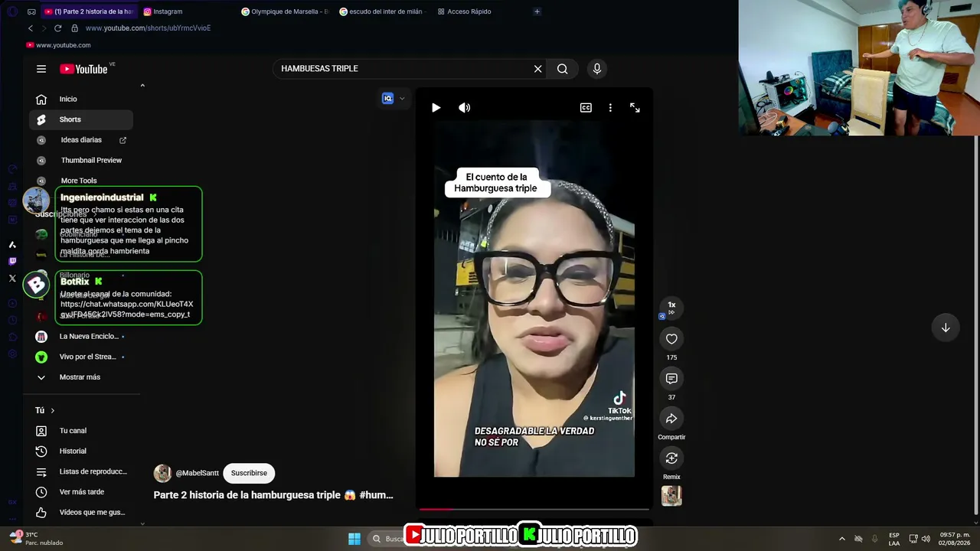Enter fullscreen on the Short

coord(635,108)
